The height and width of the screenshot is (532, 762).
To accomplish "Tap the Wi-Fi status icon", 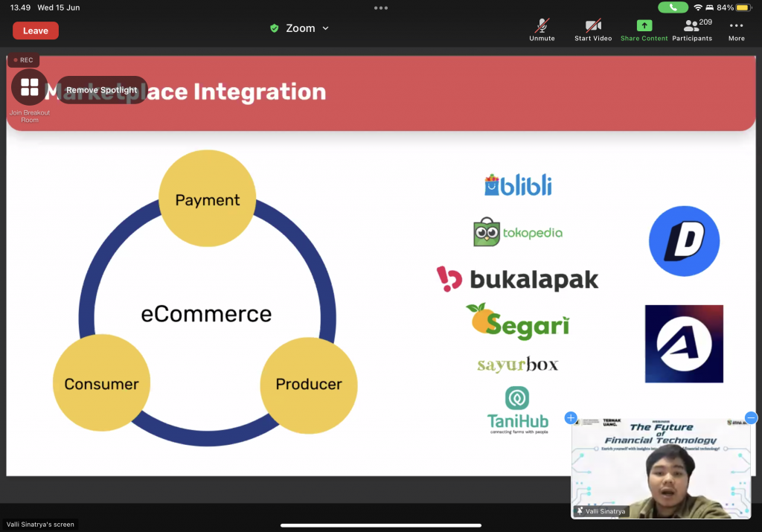I will click(x=698, y=7).
